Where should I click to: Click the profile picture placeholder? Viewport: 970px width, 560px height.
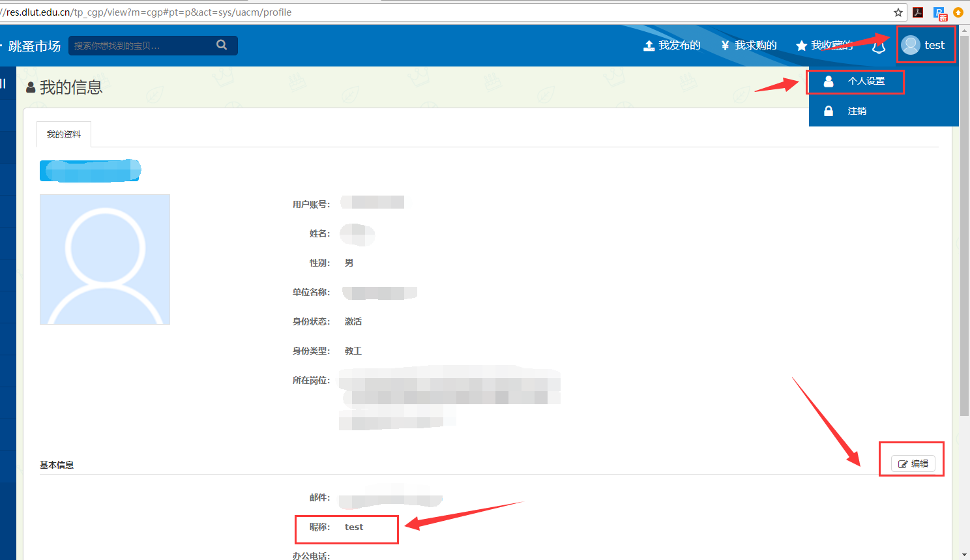105,259
